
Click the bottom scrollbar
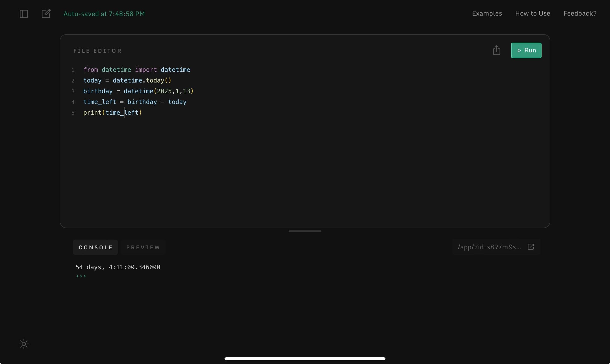(x=304, y=359)
